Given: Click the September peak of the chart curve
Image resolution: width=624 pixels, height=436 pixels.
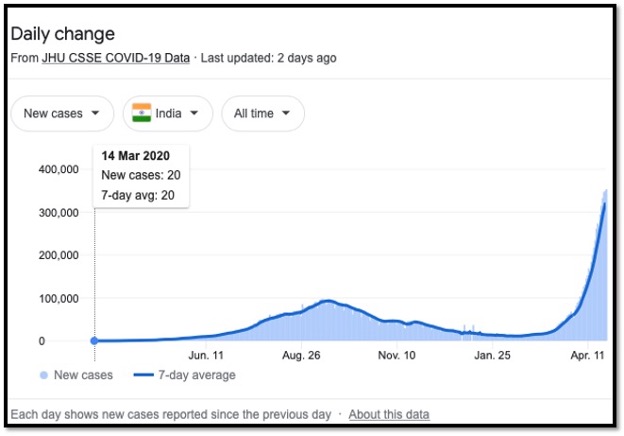Looking at the screenshot, I should (328, 301).
